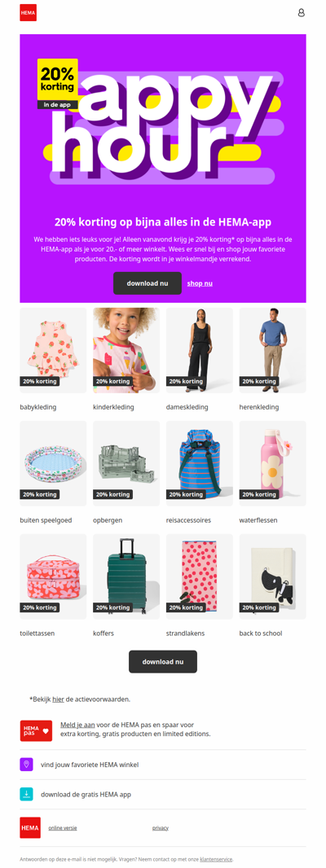Click the teal app download icon

coord(27,795)
